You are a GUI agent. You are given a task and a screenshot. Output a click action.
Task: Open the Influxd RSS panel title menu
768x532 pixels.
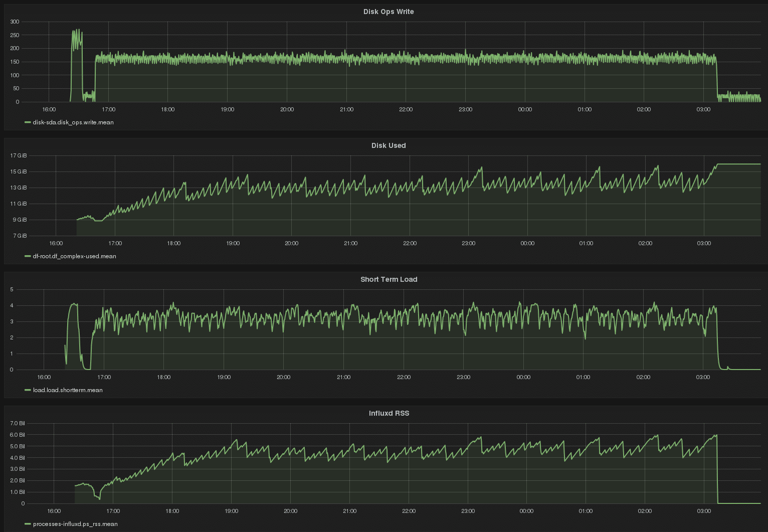point(389,413)
